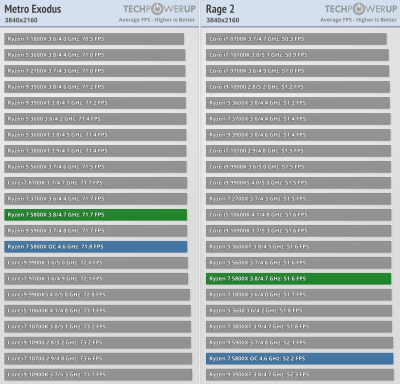Click the Ryzen 5 3600 51.8 FPS bar

[x=299, y=311]
